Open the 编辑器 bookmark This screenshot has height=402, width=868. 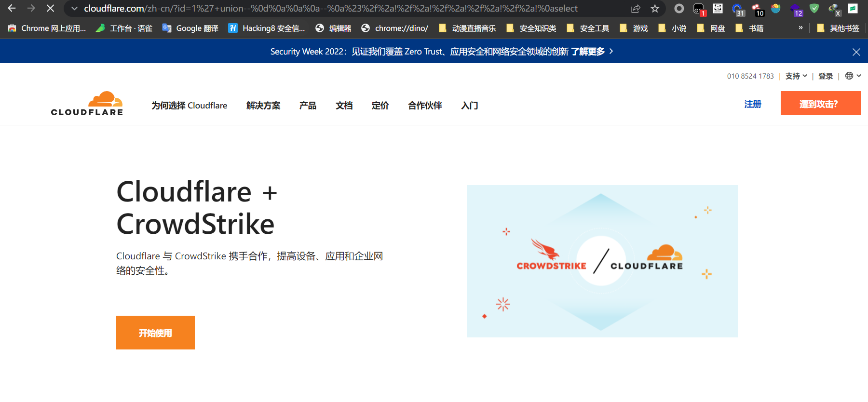click(x=333, y=28)
